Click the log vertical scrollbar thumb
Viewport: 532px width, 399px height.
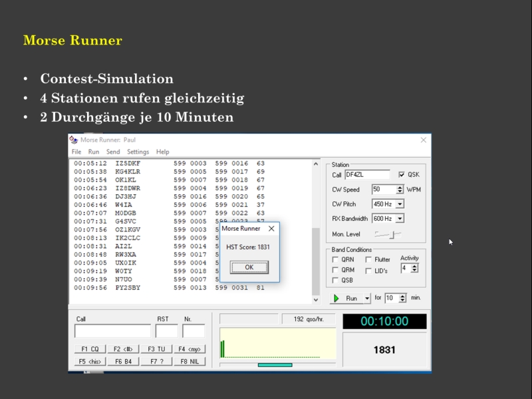tap(316, 261)
